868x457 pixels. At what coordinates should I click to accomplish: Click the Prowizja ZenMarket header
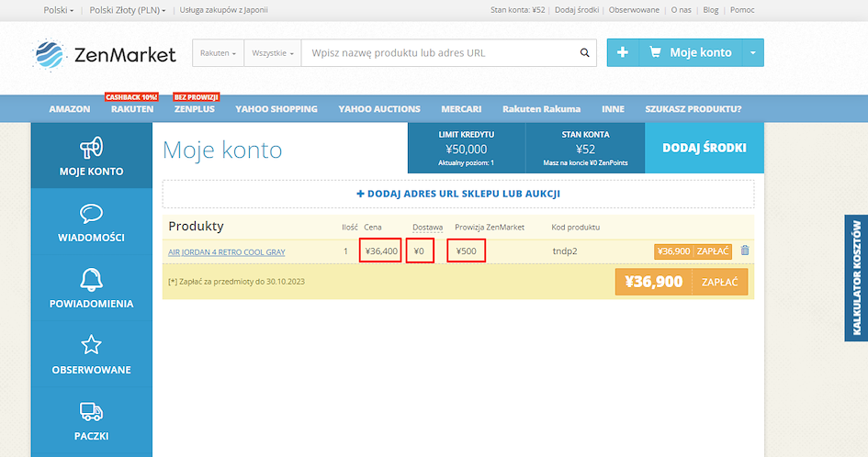click(x=490, y=228)
